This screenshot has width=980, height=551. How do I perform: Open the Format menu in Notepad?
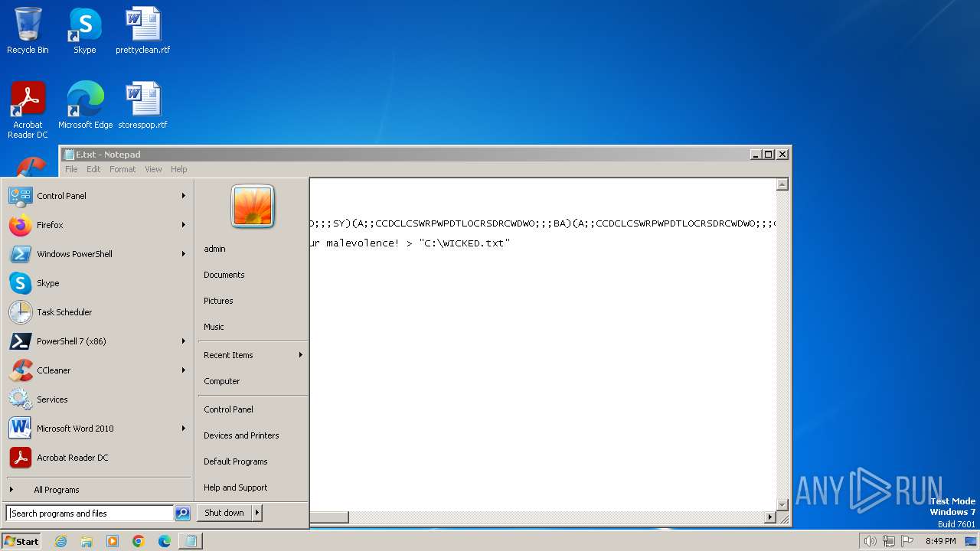122,169
